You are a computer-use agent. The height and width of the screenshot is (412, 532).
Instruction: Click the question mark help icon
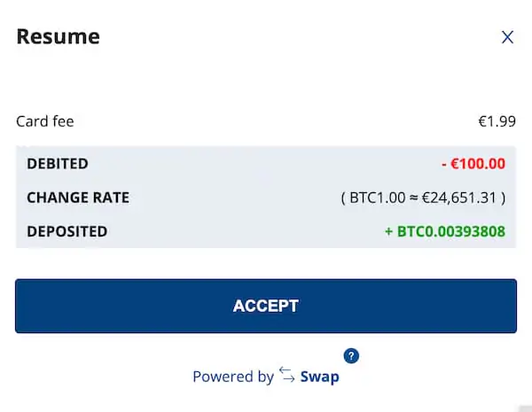(x=351, y=356)
